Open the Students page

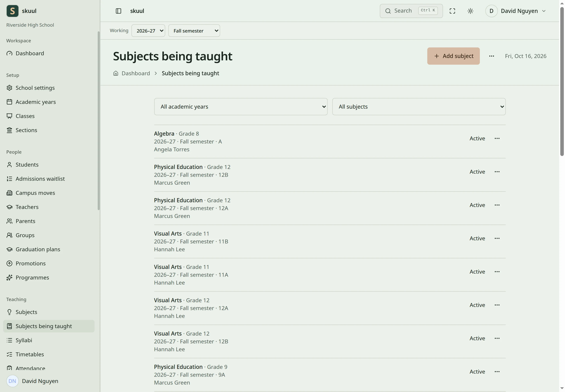click(x=49, y=165)
